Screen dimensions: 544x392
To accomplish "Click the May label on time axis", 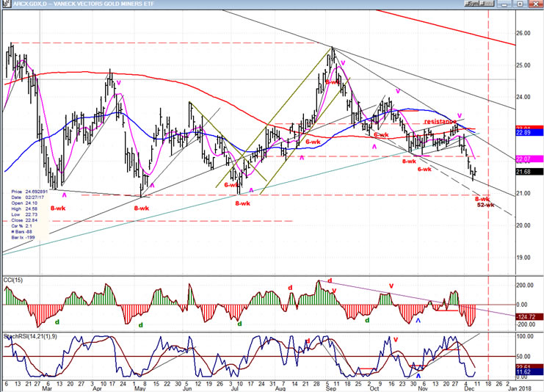I will [139, 388].
